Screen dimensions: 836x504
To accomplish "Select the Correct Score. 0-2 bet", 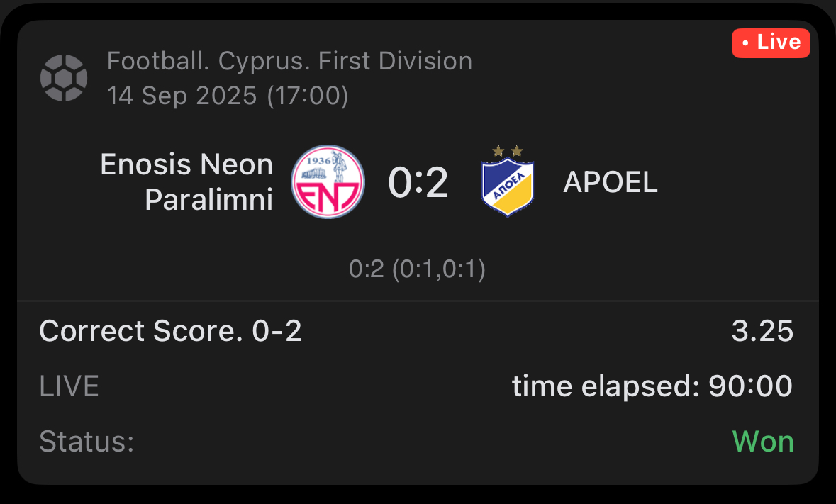I will click(x=171, y=331).
